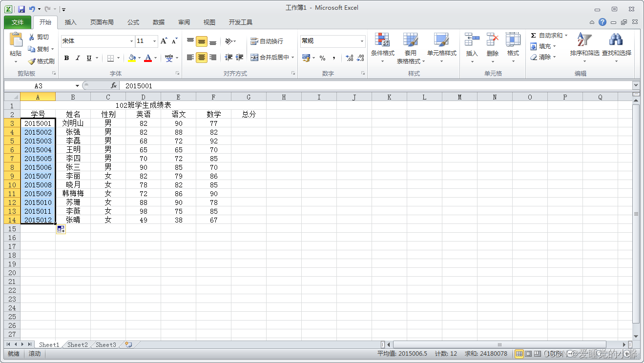Open the Auto Fill Options smart tag
Image resolution: width=644 pixels, height=363 pixels.
tap(61, 229)
